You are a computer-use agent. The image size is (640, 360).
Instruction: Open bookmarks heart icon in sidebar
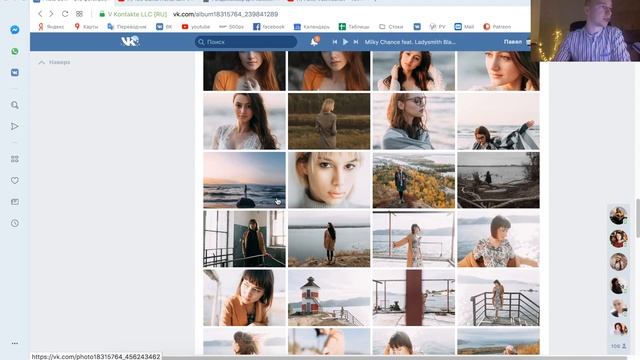click(x=15, y=180)
